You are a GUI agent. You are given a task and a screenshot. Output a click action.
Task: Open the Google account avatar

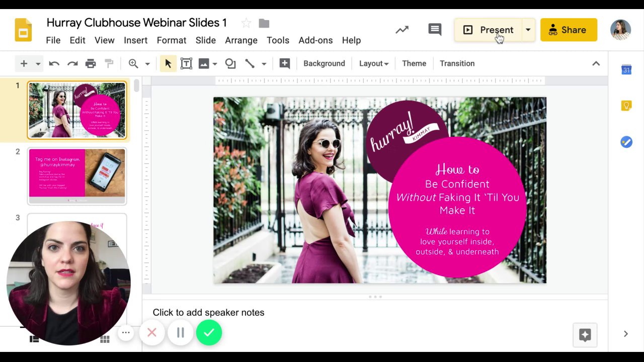pos(620,30)
